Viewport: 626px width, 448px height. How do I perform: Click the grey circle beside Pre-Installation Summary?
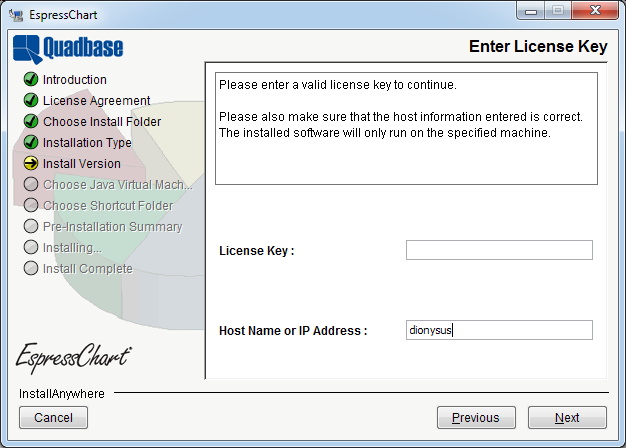click(x=31, y=226)
